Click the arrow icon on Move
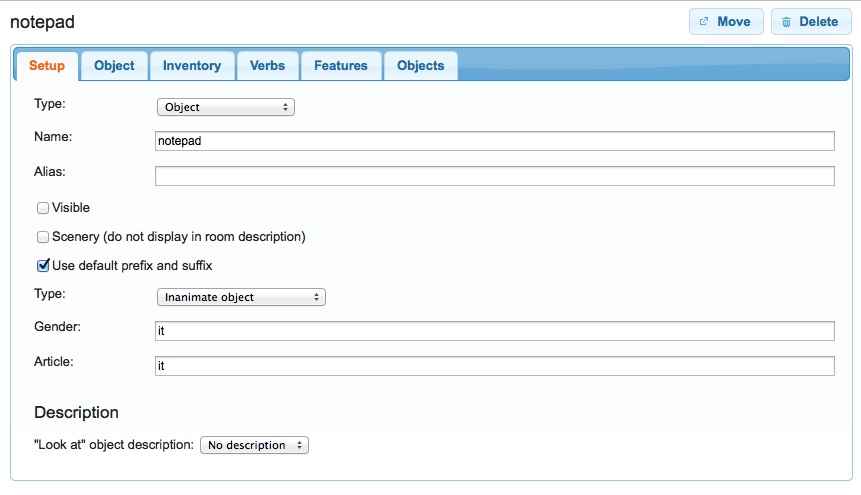This screenshot has height=495, width=861. [x=704, y=22]
